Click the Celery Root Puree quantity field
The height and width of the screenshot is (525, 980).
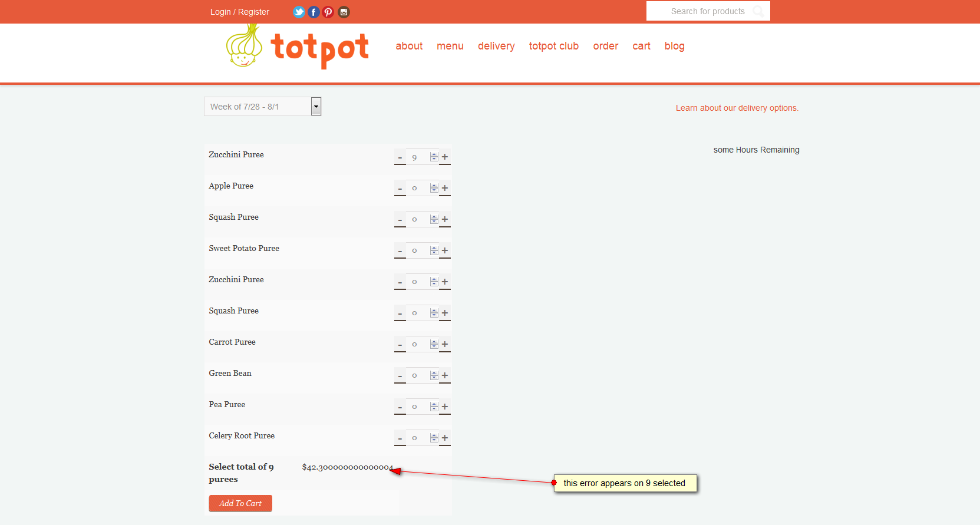(422, 438)
